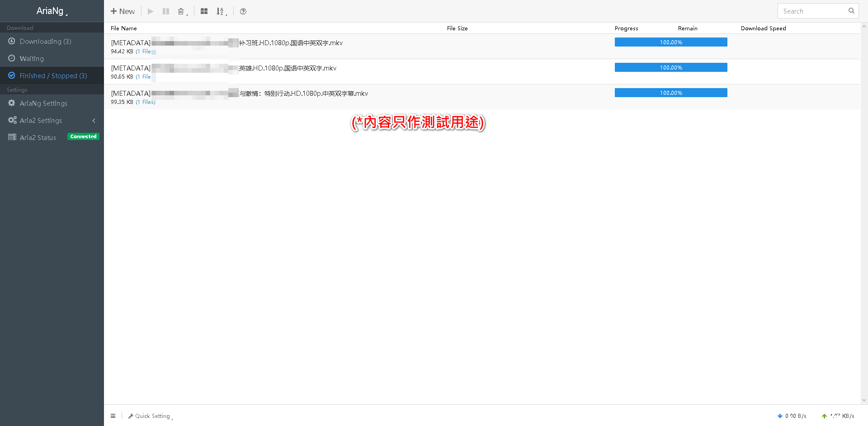The width and height of the screenshot is (868, 426).
Task: Open the sort order A-Z dropdown
Action: coord(221,11)
